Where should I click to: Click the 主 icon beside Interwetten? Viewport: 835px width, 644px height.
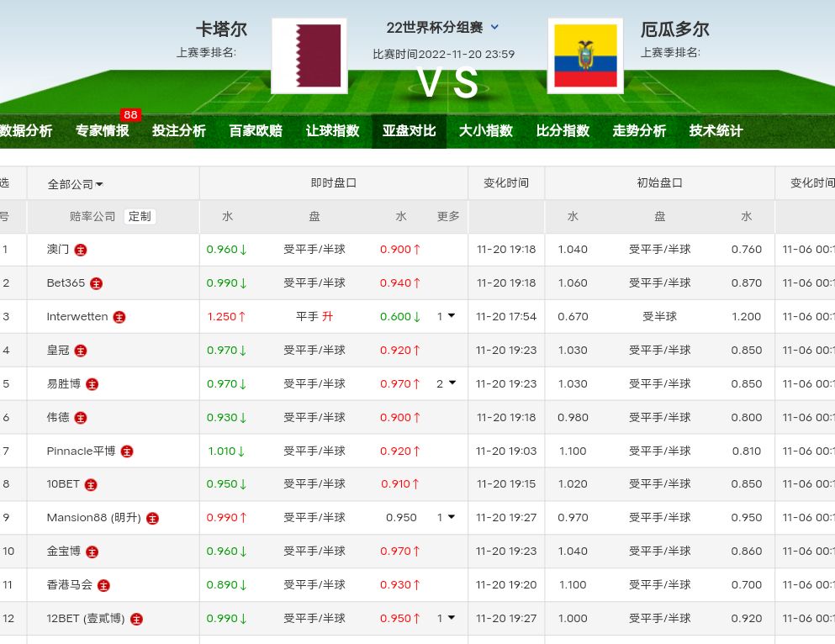[119, 317]
